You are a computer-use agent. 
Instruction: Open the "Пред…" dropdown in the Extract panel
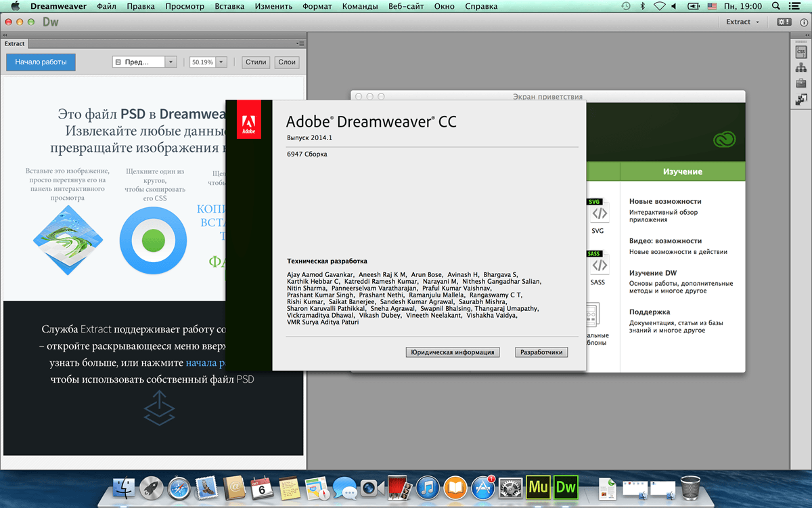point(144,62)
